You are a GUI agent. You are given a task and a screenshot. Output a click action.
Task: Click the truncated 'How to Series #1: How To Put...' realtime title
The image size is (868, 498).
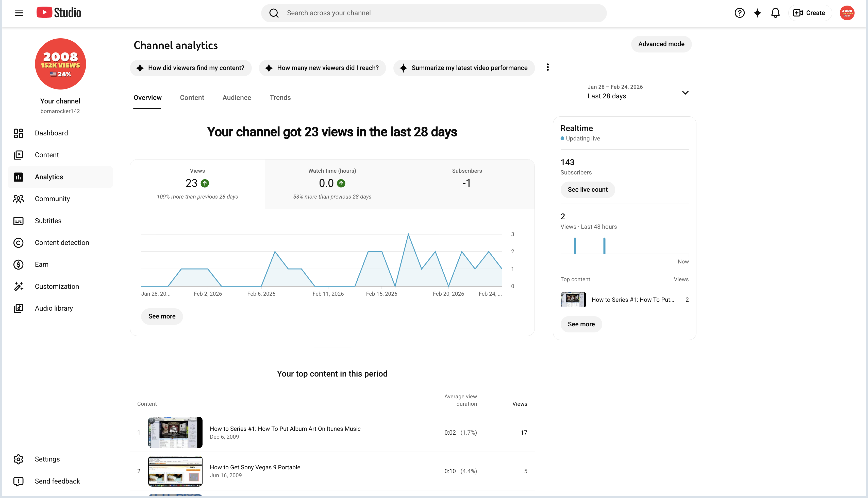tap(633, 300)
